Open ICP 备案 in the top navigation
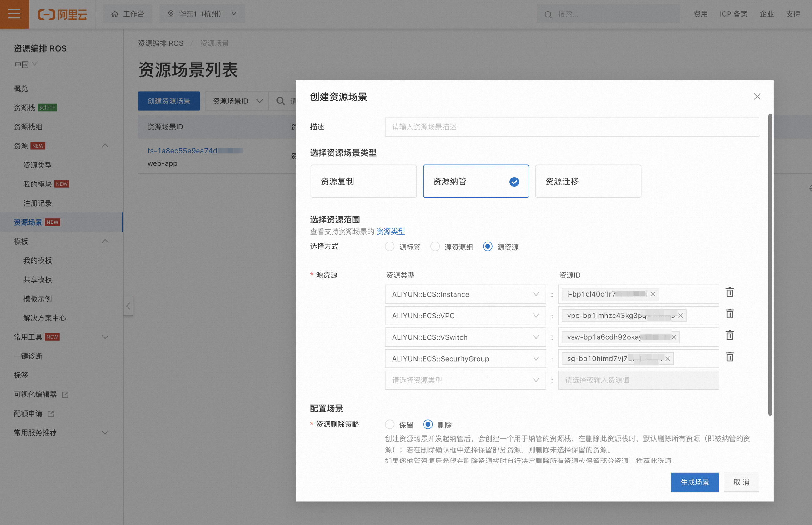Image resolution: width=812 pixels, height=525 pixels. coord(734,14)
